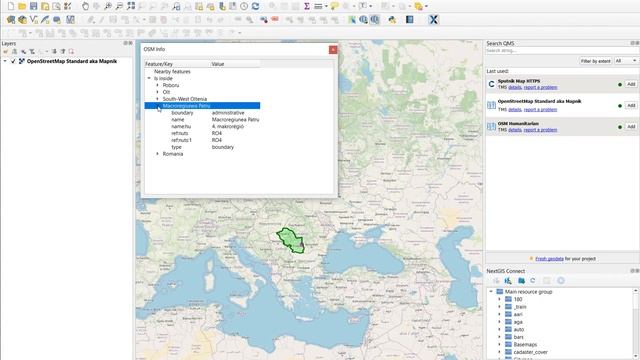Image resolution: width=640 pixels, height=360 pixels.
Task: Expand the Roboru node in OSM Info
Action: [x=158, y=85]
